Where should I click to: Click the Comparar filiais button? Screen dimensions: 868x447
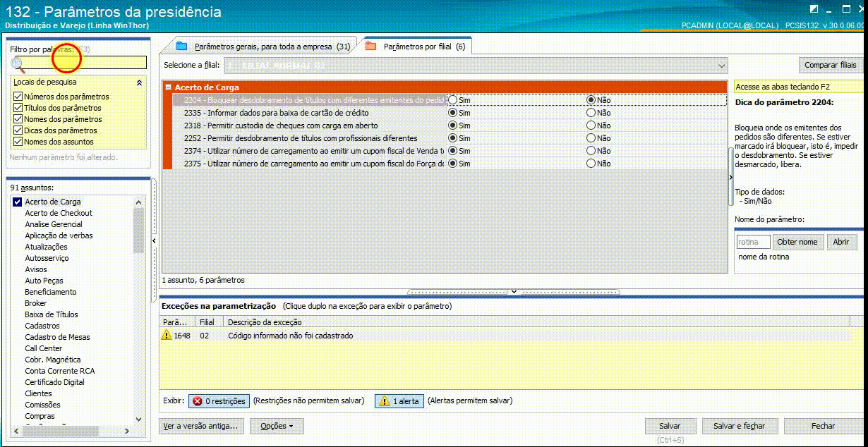[x=830, y=65]
